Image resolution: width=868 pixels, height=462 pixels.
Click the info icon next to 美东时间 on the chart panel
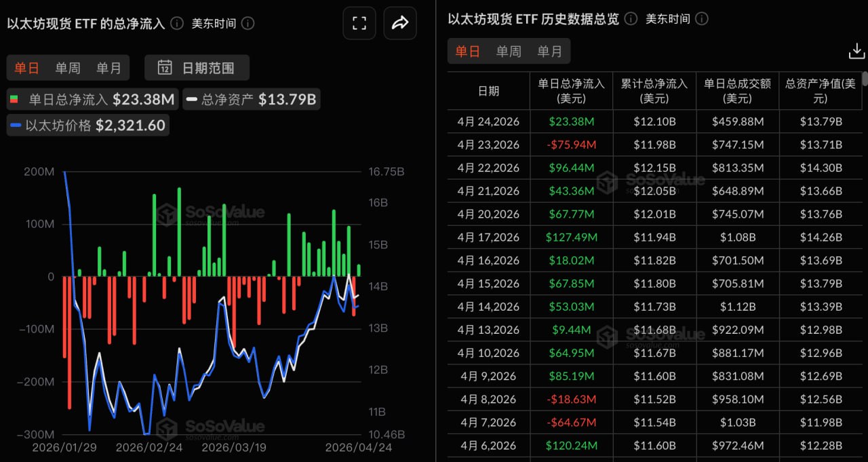coord(248,23)
